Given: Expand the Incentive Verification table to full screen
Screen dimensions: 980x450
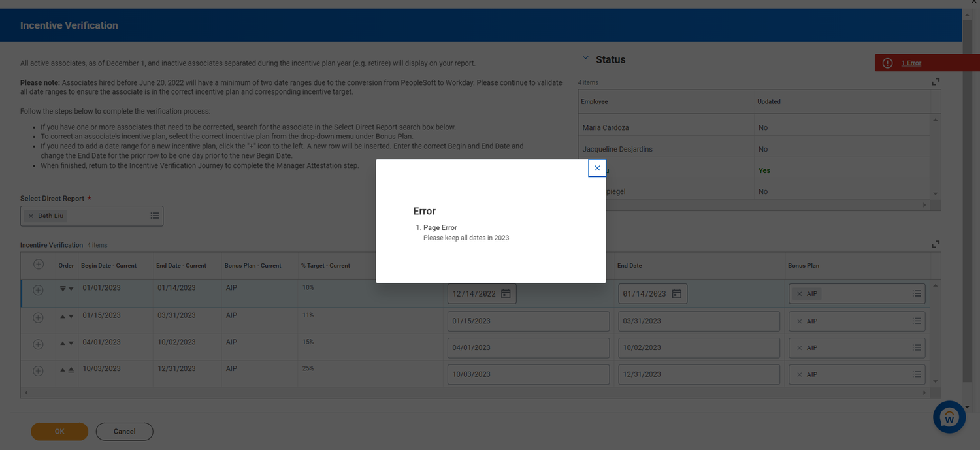Looking at the screenshot, I should pyautogui.click(x=935, y=244).
